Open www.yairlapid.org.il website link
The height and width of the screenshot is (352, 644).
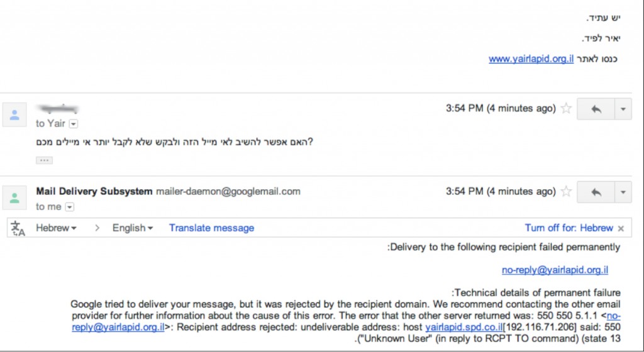(x=531, y=60)
